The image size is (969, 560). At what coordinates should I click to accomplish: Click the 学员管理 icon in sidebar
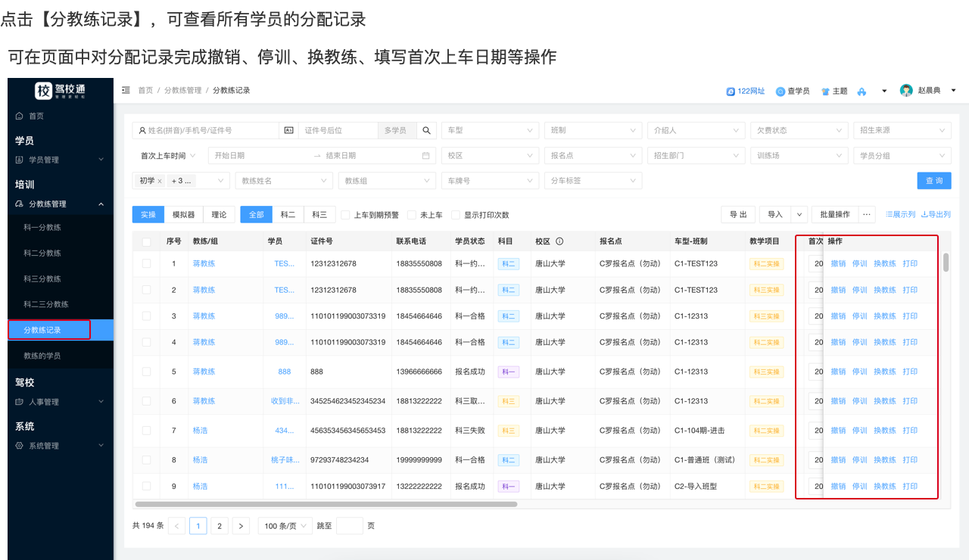[x=20, y=160]
